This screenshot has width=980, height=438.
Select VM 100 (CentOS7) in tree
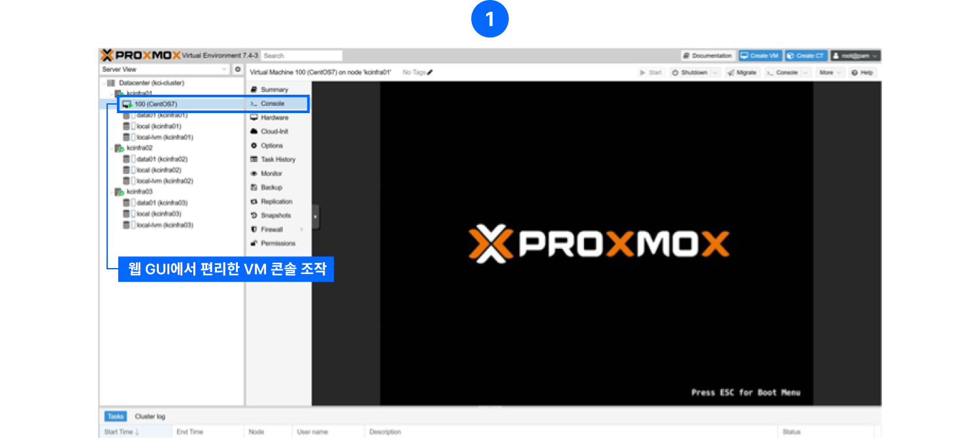155,104
